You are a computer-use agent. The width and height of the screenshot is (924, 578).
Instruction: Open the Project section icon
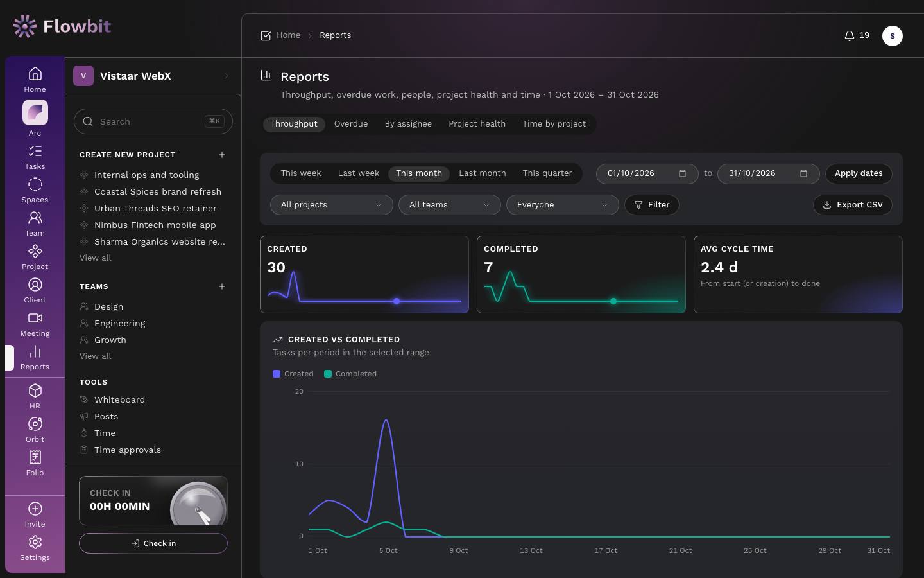[35, 257]
